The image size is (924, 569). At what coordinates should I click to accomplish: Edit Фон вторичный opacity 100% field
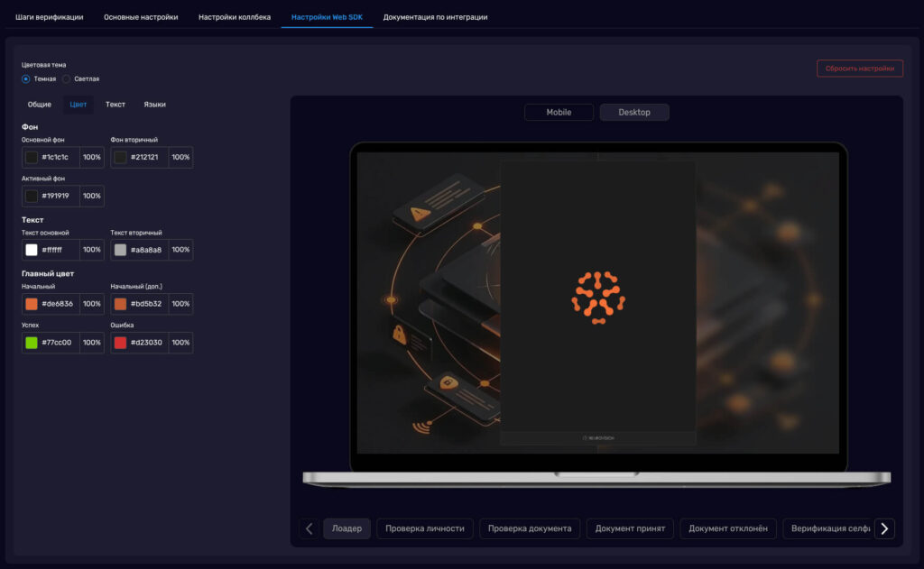click(x=180, y=157)
